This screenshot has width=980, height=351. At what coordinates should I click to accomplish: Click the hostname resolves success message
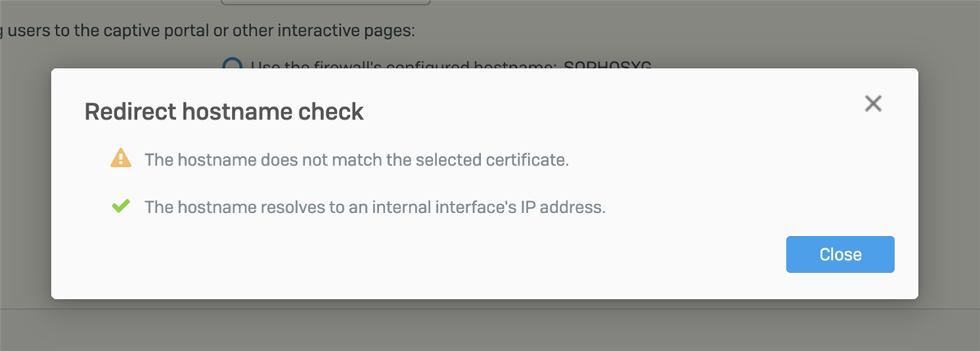tap(375, 207)
